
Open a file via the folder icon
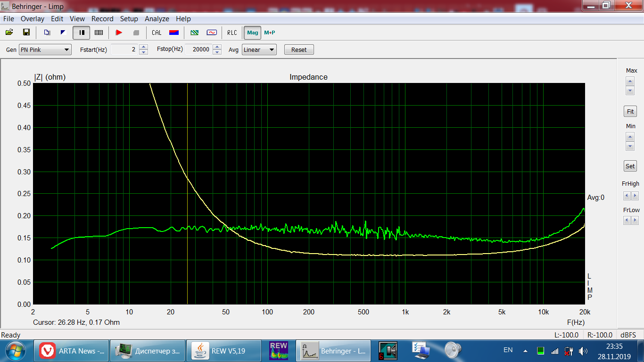tap(9, 33)
